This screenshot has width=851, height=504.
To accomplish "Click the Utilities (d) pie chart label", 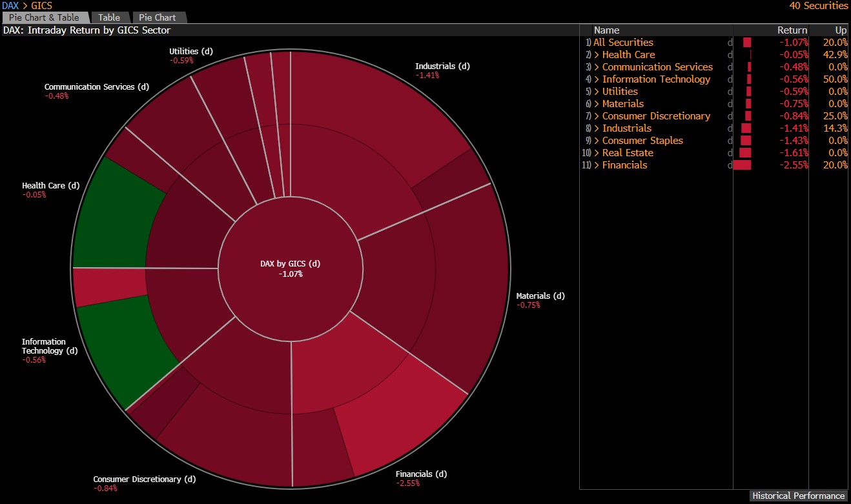I will [190, 51].
